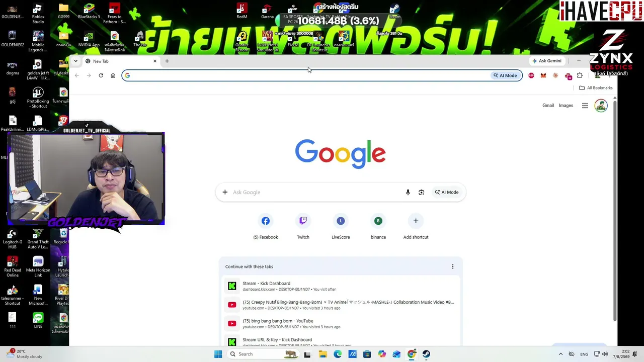Search by image with Google Lens
This screenshot has height=362, width=644.
coord(421,192)
